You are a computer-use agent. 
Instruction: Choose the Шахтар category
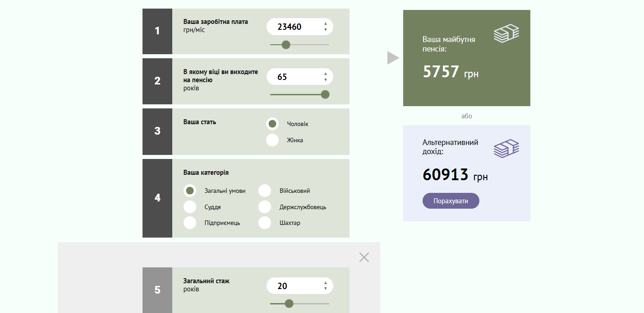coord(265,223)
